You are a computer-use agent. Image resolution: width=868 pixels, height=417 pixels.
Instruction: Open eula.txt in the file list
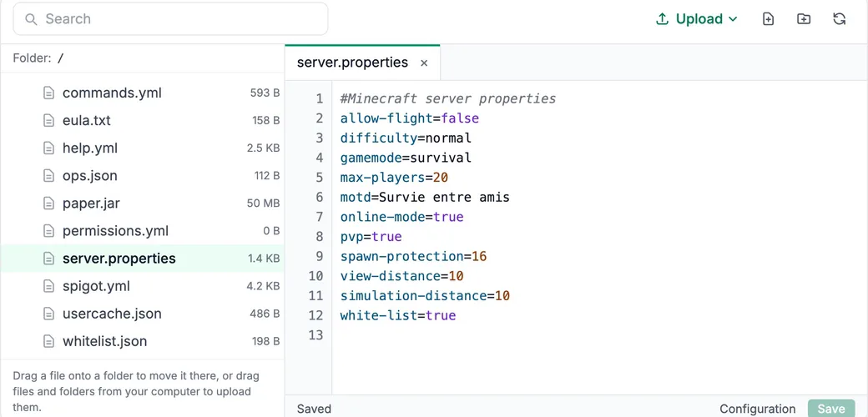142,121
